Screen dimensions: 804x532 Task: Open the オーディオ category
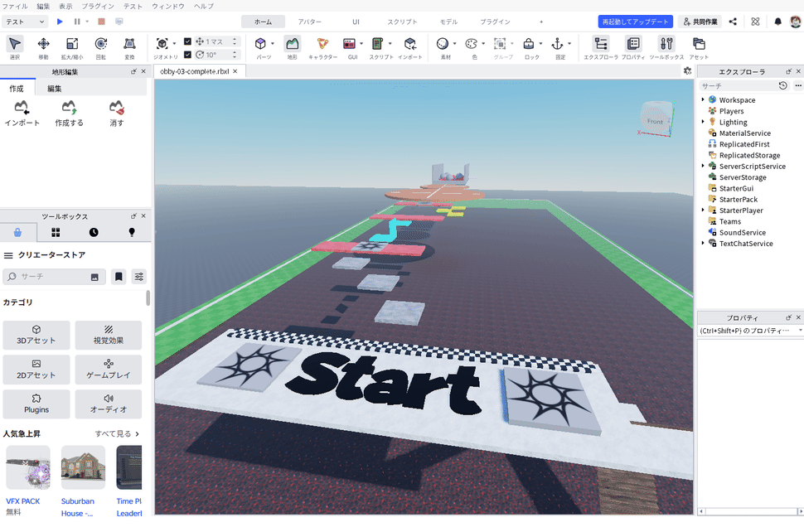[109, 404]
